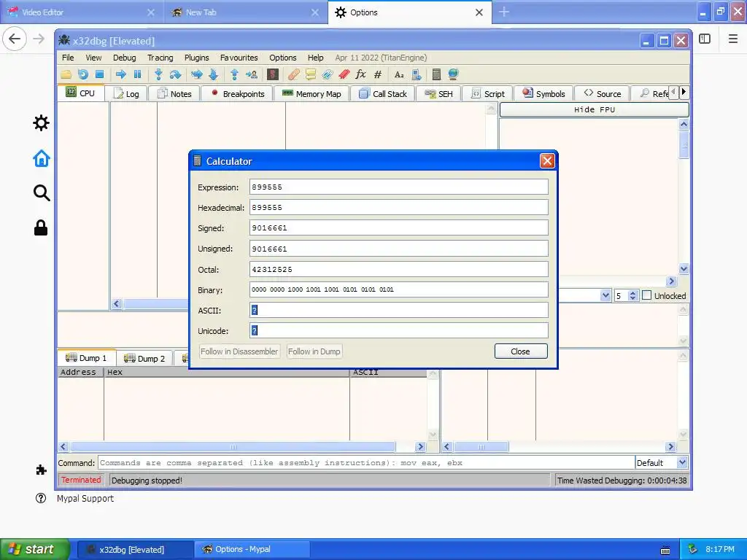Open Variables with the hash icon

tap(378, 74)
